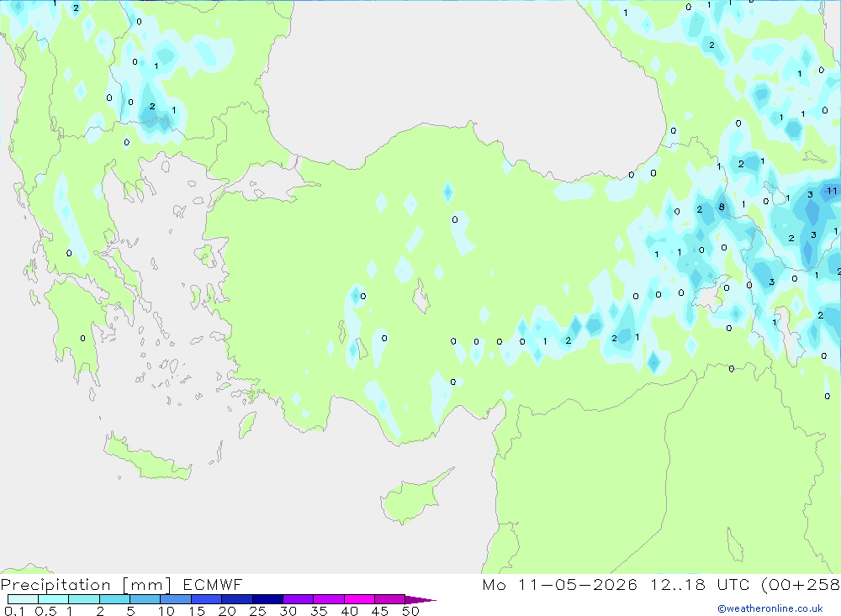Click the '12..18 UTC' time range text
The height and width of the screenshot is (616, 841).
(700, 584)
